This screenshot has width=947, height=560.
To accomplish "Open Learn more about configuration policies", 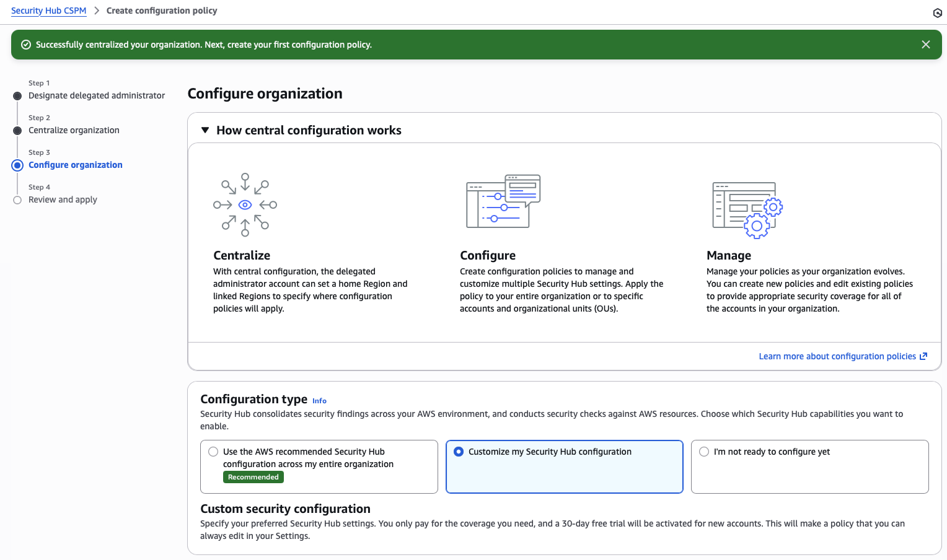I will (837, 356).
